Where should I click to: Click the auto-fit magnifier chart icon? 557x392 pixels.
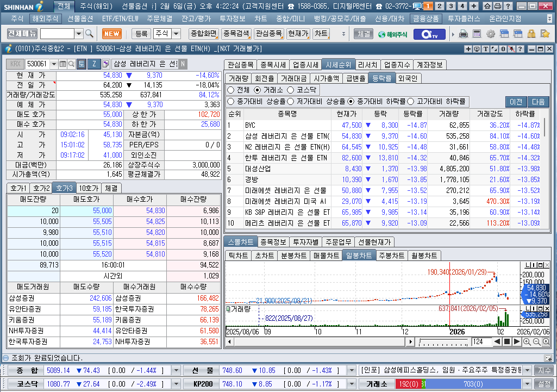coord(546,342)
